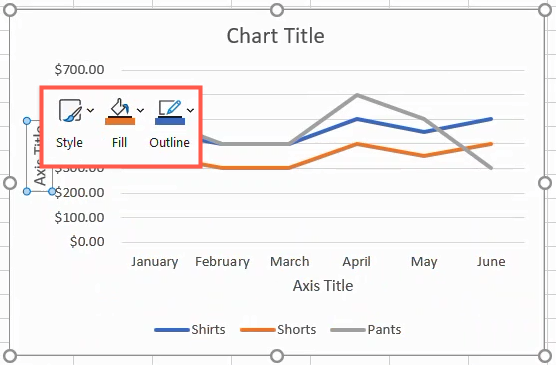Open the Outline dropdown arrow

click(190, 110)
